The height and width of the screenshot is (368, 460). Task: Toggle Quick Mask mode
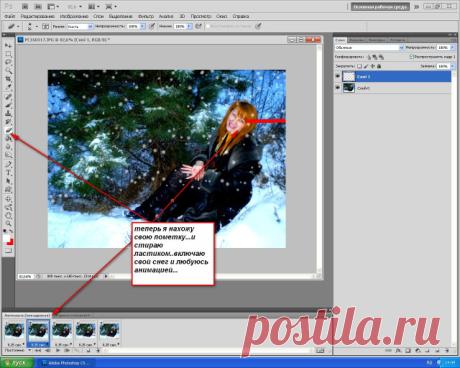coord(8,250)
